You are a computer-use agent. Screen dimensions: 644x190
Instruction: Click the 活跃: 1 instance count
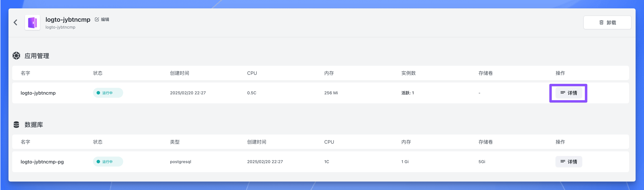[407, 93]
